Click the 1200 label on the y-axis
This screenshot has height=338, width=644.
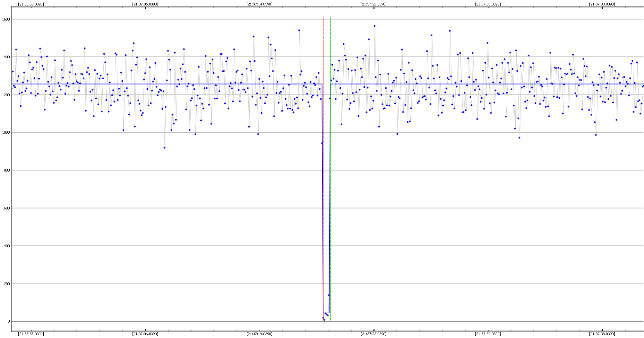[x=6, y=95]
